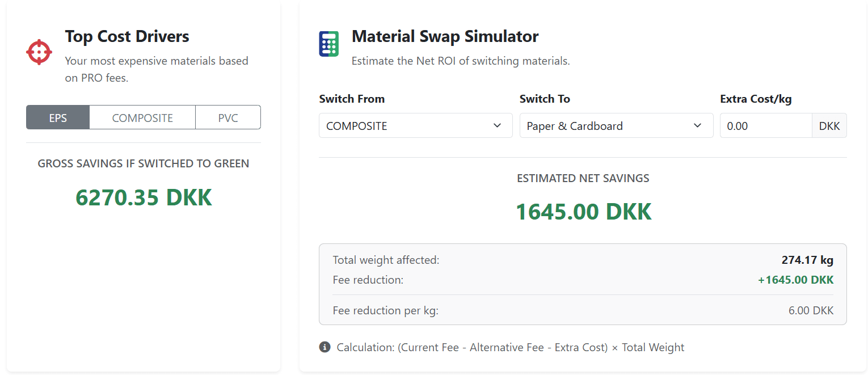Screen dimensions: 868x375
Task: Focus the Extra Cost/kg input field
Action: click(766, 125)
